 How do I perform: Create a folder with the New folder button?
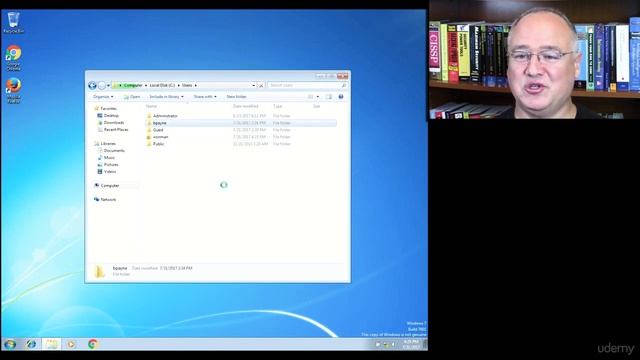tap(236, 97)
